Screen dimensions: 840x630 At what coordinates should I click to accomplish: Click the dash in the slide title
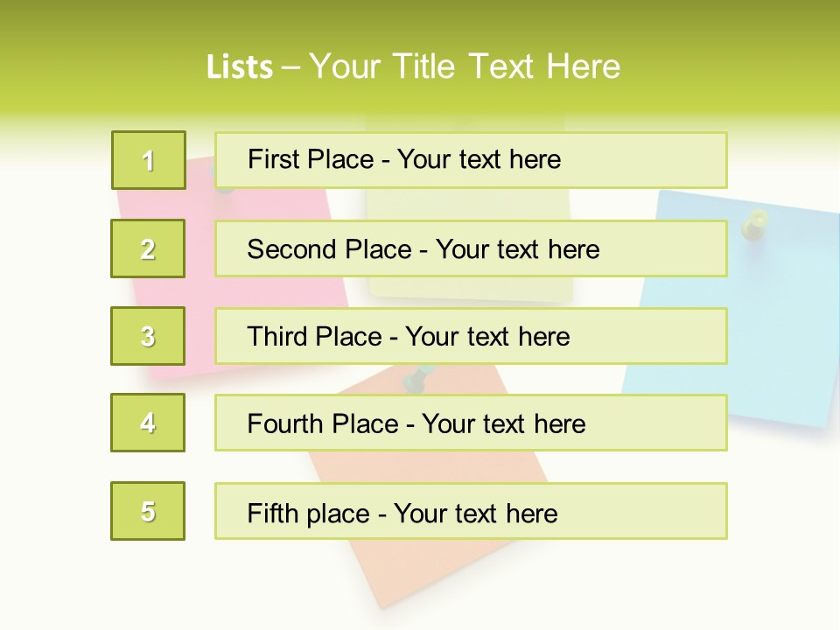point(290,67)
